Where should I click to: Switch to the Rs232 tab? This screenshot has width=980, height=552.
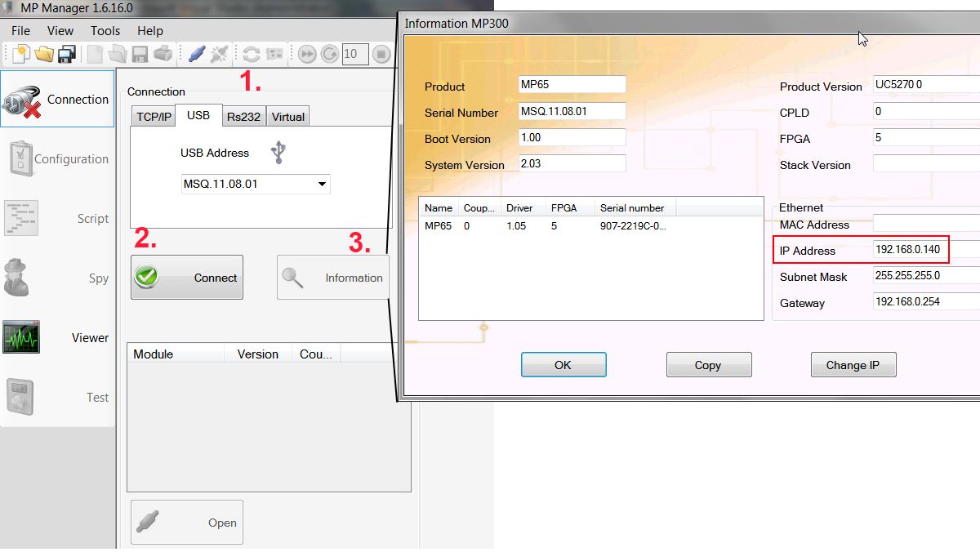[243, 117]
